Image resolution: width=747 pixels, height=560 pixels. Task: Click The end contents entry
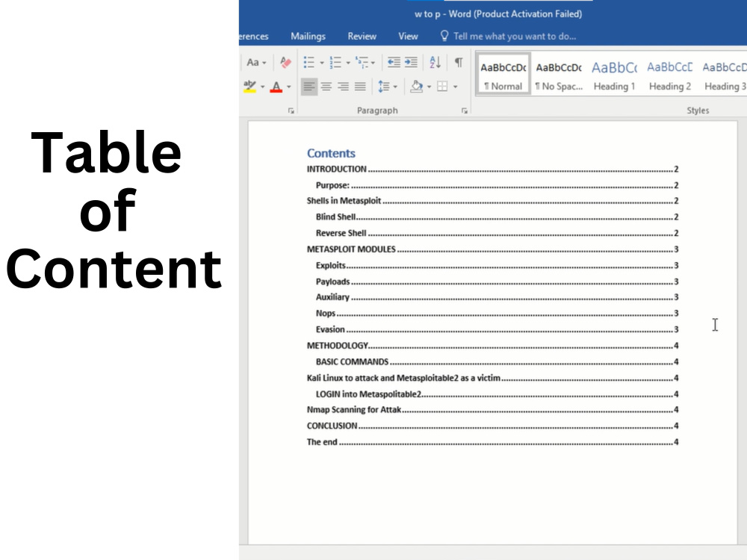pyautogui.click(x=492, y=441)
